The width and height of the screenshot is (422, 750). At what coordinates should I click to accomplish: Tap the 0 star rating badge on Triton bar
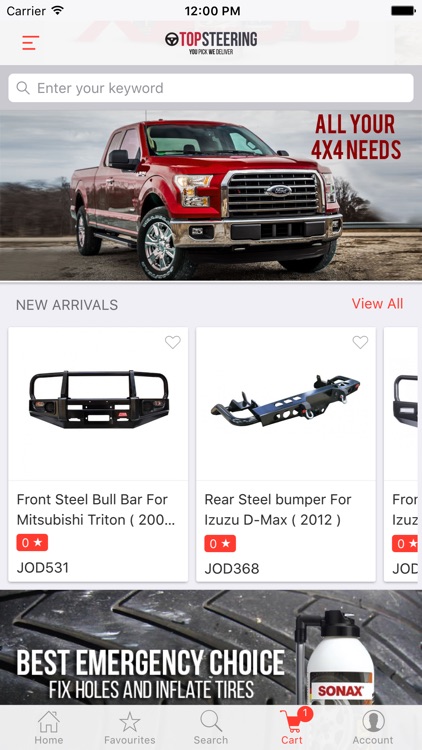[x=32, y=543]
